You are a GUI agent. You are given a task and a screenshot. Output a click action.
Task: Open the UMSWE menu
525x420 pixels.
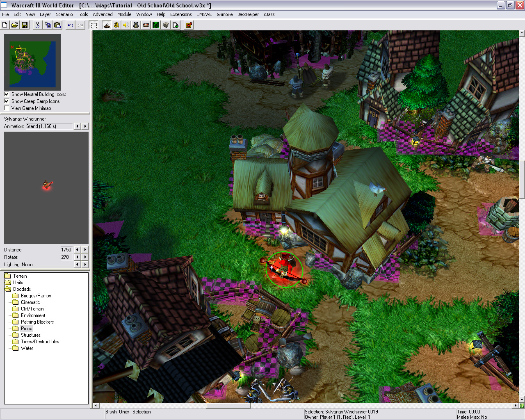pos(204,14)
